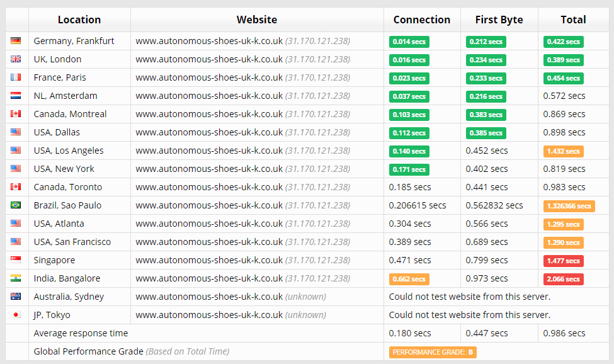
Task: Select the 0.572 secs total for Amsterdam
Action: pyautogui.click(x=564, y=96)
